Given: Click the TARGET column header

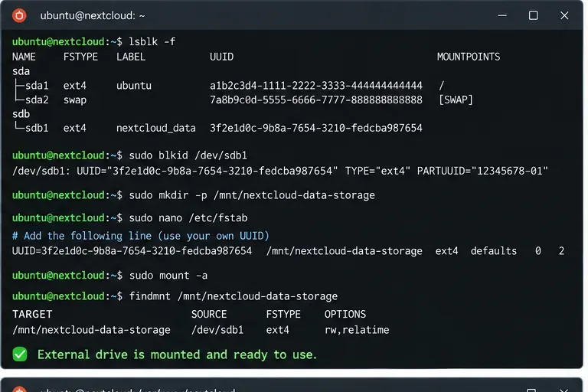Looking at the screenshot, I should click(32, 314).
